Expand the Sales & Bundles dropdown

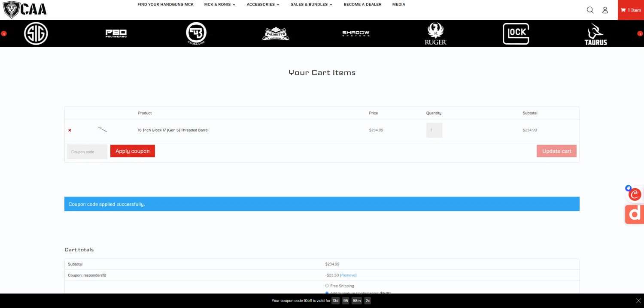[x=311, y=4]
